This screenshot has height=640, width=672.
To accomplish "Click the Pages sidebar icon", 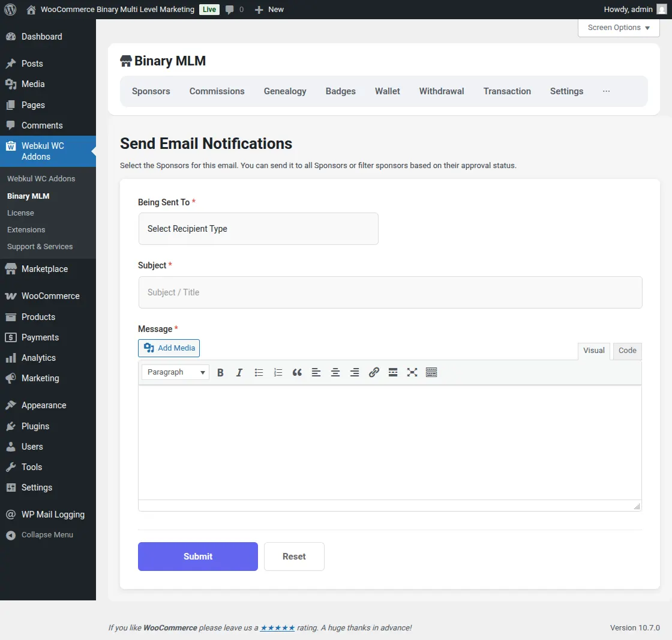I will 11,105.
